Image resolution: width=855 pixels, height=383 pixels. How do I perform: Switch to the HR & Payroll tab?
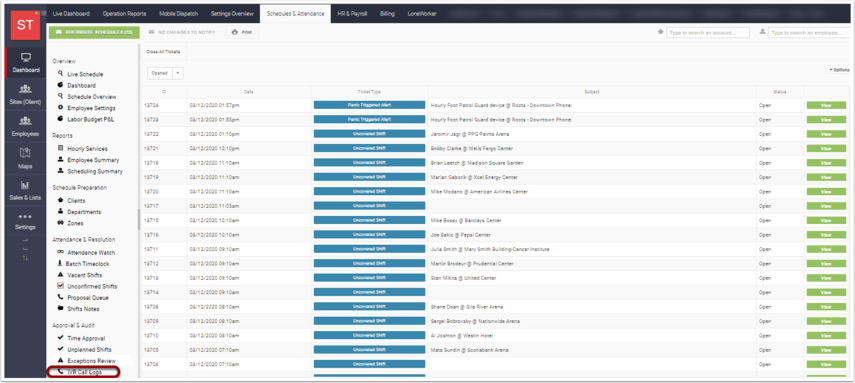pos(352,14)
